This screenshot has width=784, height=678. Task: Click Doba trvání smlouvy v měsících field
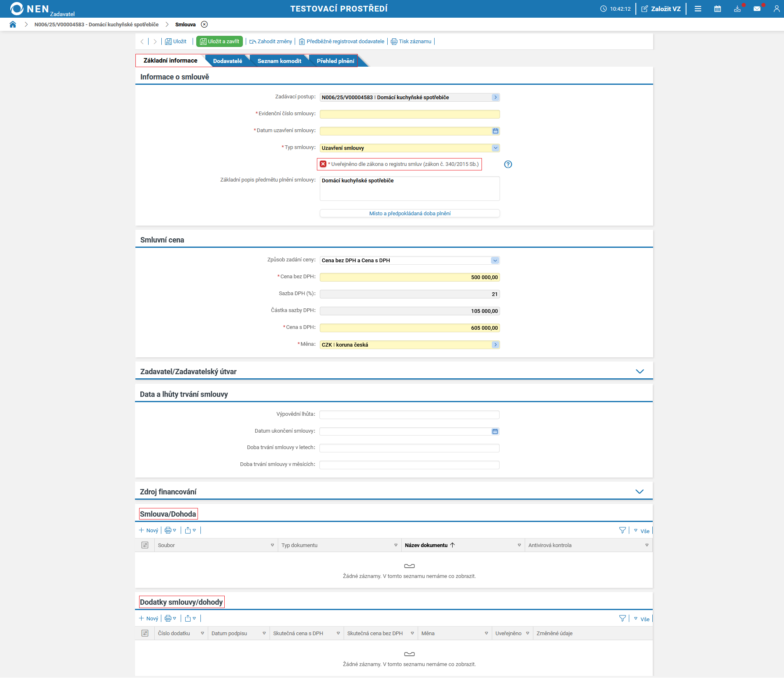click(409, 465)
